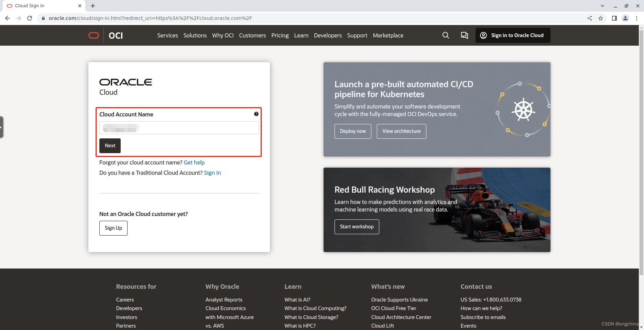The image size is (644, 330).
Task: Open the Learn navigation menu
Action: [301, 35]
